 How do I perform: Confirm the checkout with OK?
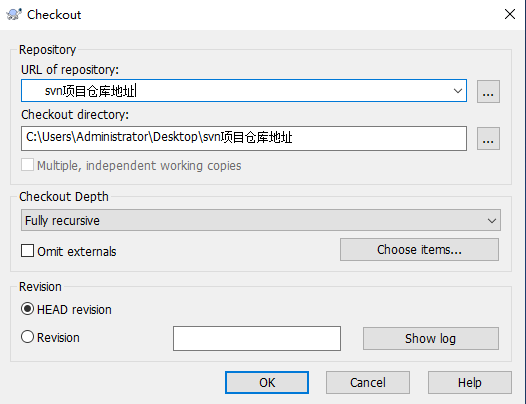click(x=267, y=383)
